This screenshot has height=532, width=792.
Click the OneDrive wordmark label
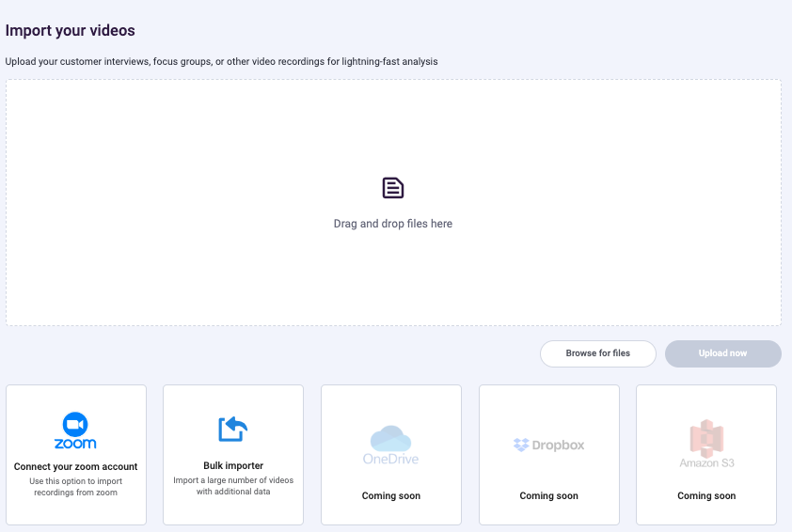tap(390, 459)
